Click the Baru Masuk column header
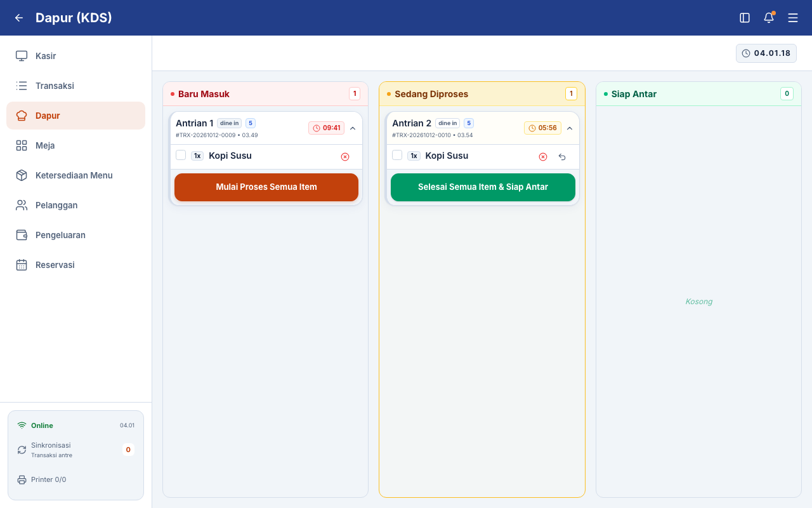This screenshot has width=812, height=508. [265, 94]
